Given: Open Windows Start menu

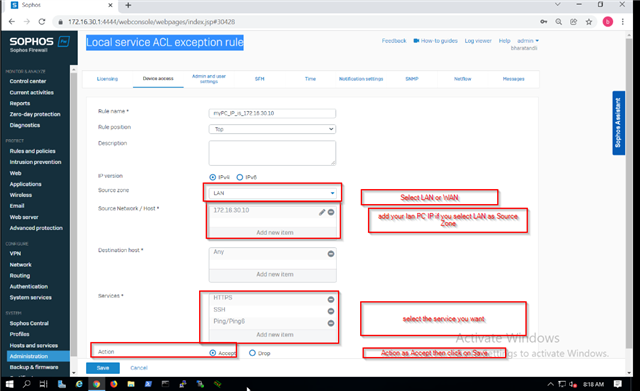Looking at the screenshot, I should pos(9,384).
